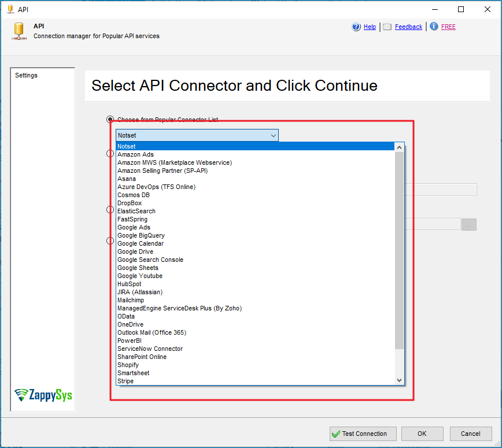The width and height of the screenshot is (502, 448).
Task: Select OData from the list
Action: (255, 316)
